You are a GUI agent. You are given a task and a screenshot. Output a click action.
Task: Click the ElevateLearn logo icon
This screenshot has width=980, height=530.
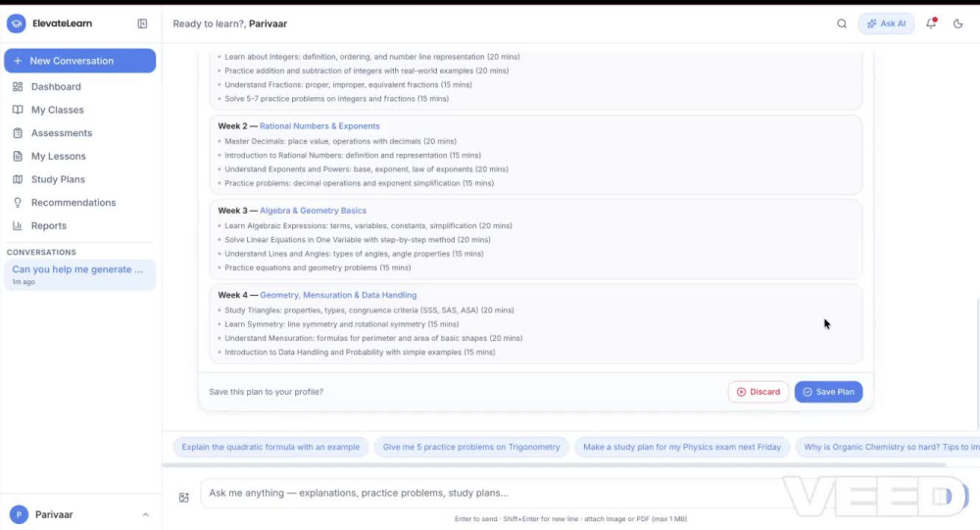17,24
